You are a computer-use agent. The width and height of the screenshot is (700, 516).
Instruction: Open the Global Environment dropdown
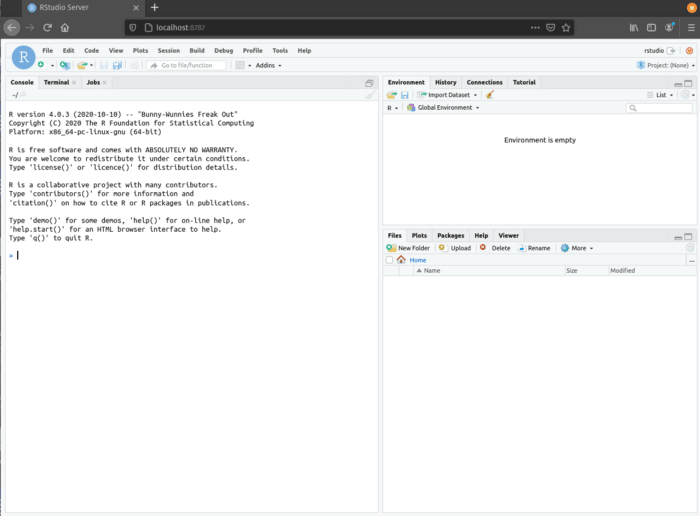coord(443,108)
